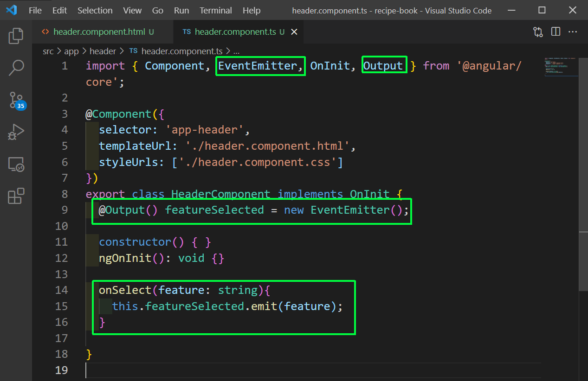Open the View menu
This screenshot has width=588, height=381.
(x=133, y=10)
